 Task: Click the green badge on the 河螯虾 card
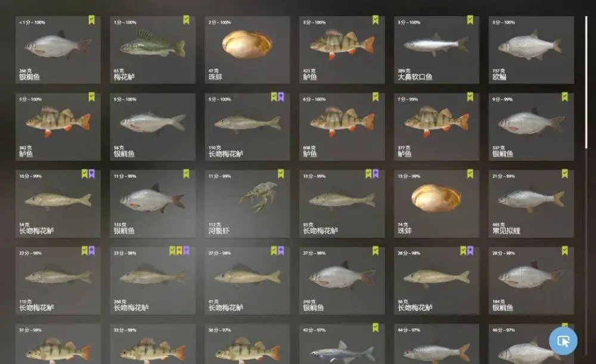[281, 173]
